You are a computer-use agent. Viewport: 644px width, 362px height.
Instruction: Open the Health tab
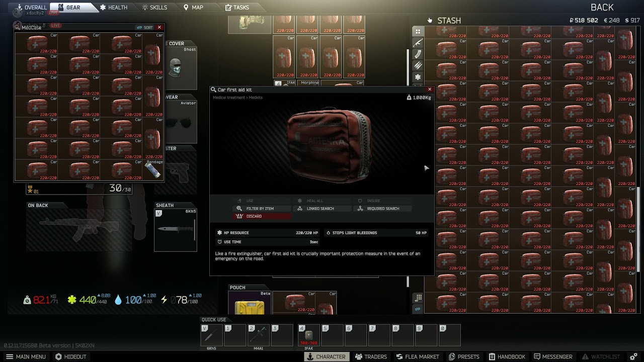pos(114,8)
